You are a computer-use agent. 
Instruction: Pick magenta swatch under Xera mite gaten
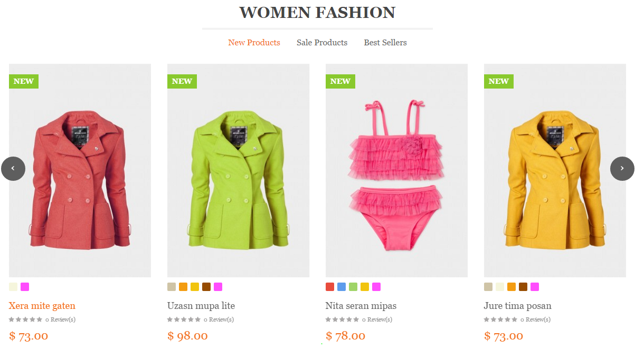(x=25, y=287)
